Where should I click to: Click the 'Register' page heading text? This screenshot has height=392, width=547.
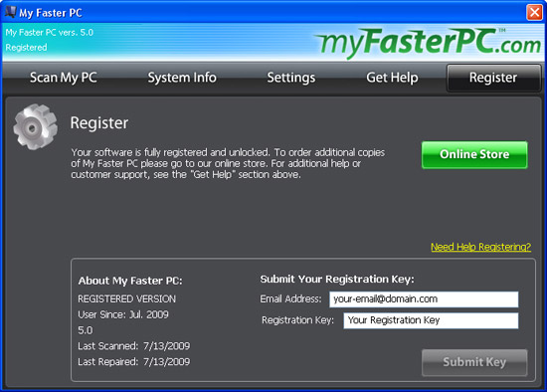coord(99,123)
